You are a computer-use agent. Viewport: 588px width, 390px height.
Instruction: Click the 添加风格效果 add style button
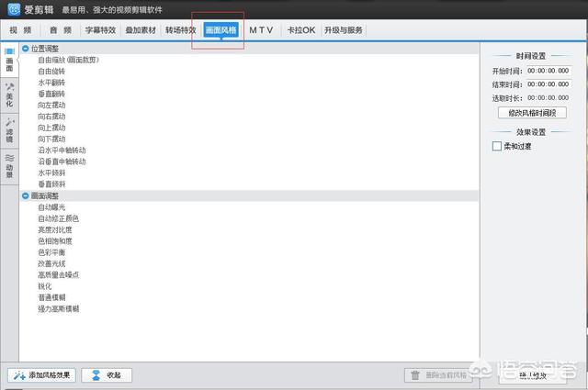41,375
